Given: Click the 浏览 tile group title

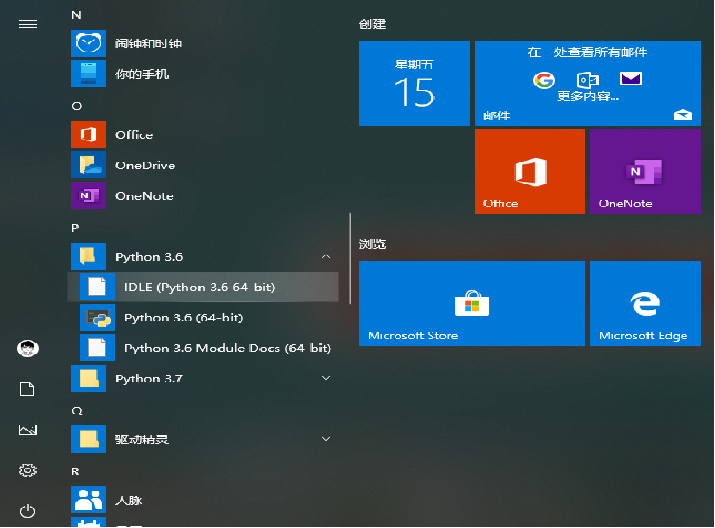Looking at the screenshot, I should coord(373,244).
